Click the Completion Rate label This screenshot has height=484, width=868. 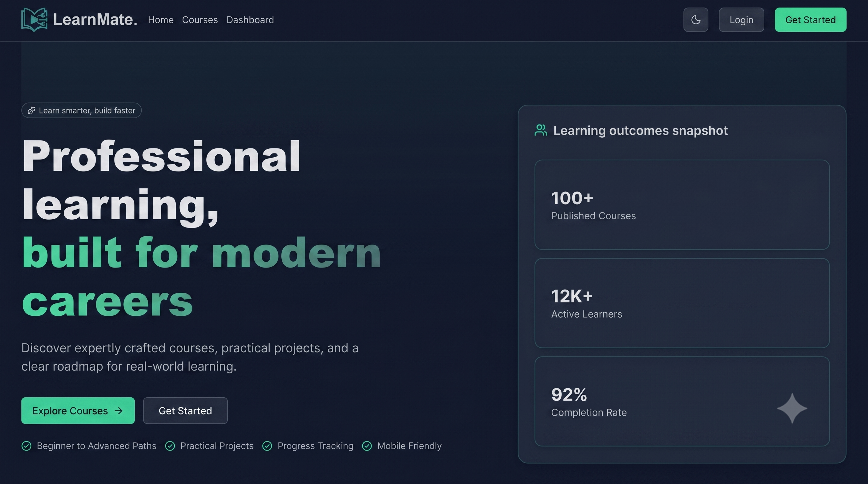pyautogui.click(x=589, y=412)
